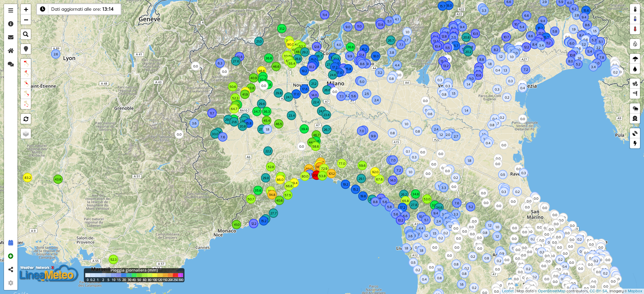Zoom out the map with minus button
This screenshot has height=294, width=644.
click(26, 20)
